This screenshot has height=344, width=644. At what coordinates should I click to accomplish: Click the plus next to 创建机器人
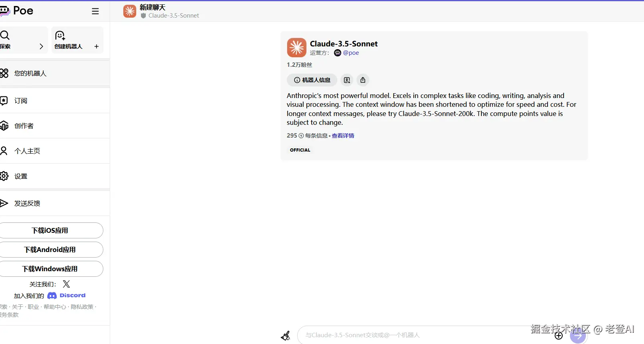click(97, 46)
